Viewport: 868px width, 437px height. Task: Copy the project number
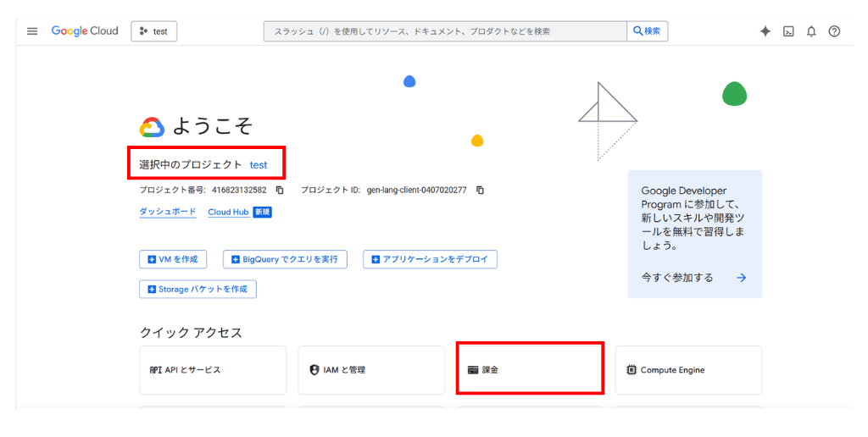point(280,191)
